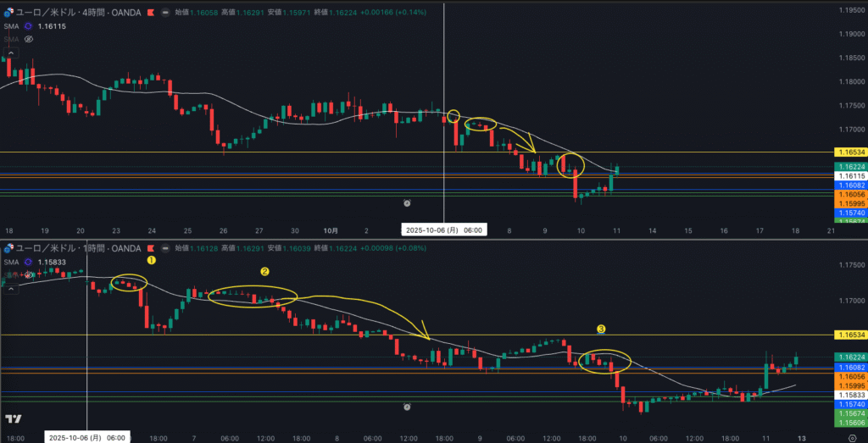The width and height of the screenshot is (868, 443).
Task: Click the gray minus circle icon on the 4-hour chart header
Action: coord(164,14)
